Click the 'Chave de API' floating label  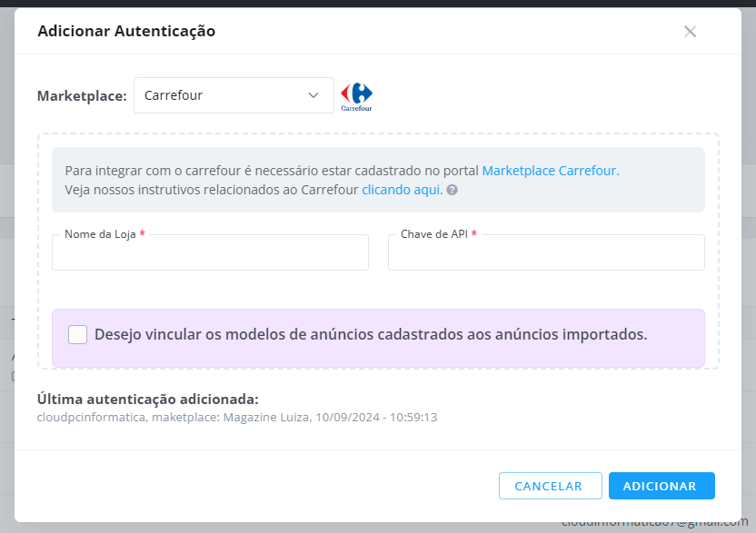(x=434, y=234)
